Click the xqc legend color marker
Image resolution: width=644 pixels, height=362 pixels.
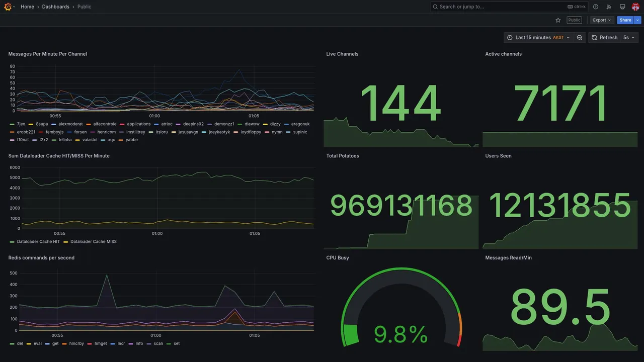click(103, 140)
